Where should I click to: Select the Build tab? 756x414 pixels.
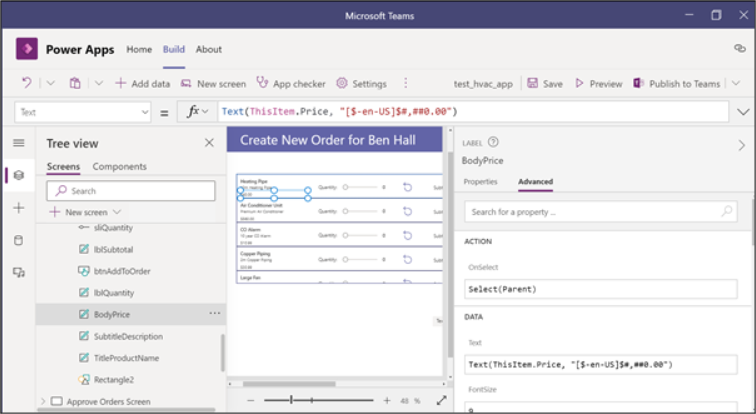(x=174, y=49)
